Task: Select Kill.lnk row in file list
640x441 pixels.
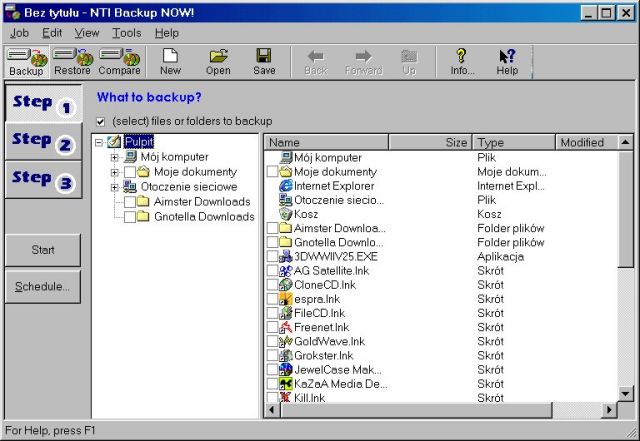Action: coord(441,397)
